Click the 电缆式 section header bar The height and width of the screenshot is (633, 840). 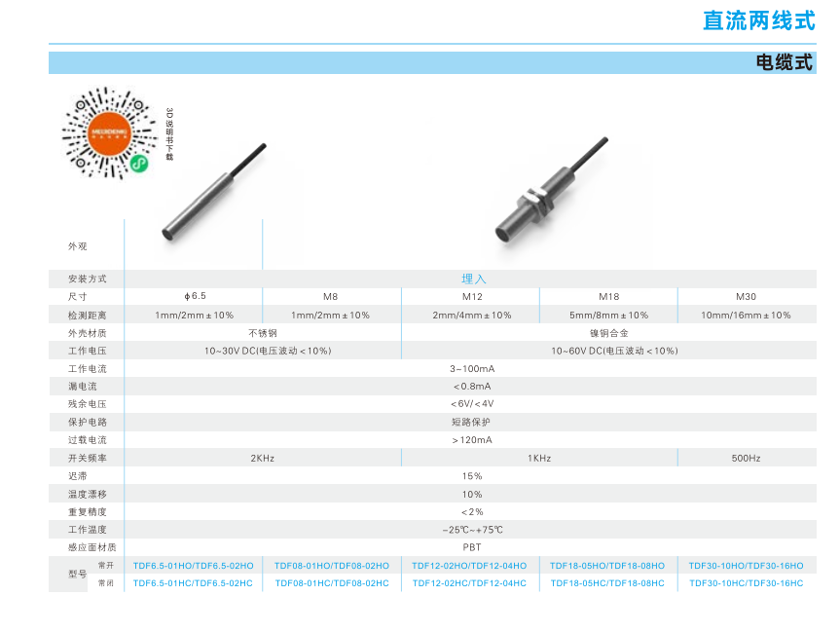coord(432,62)
